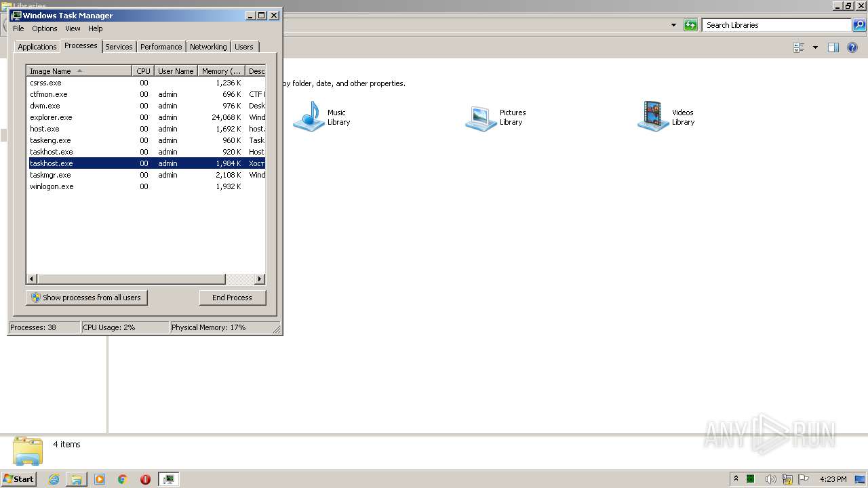Toggle the preview pane icon
Image resolution: width=868 pixels, height=488 pixels.
833,47
